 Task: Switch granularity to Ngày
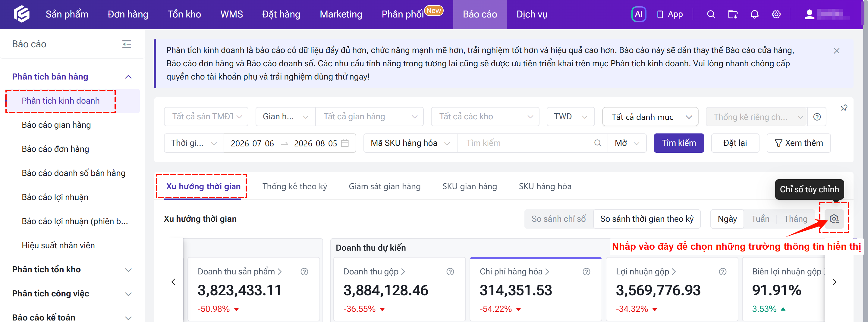(727, 219)
